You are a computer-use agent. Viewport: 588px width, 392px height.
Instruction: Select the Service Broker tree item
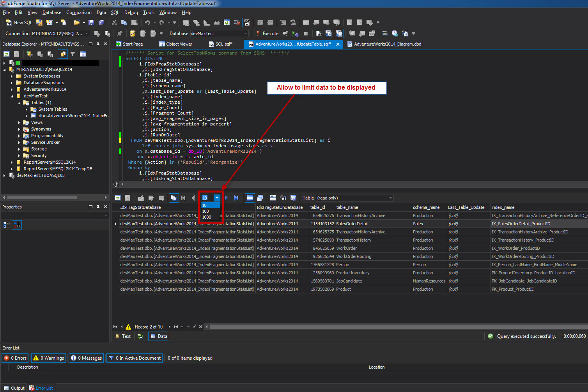tap(45, 142)
